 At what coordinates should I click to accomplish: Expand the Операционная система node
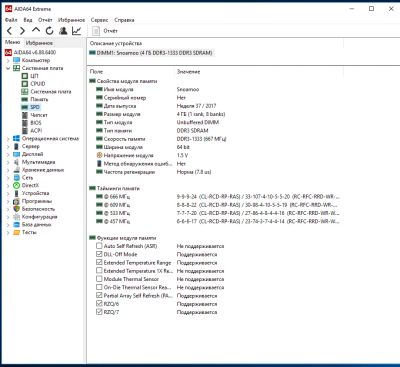point(8,139)
